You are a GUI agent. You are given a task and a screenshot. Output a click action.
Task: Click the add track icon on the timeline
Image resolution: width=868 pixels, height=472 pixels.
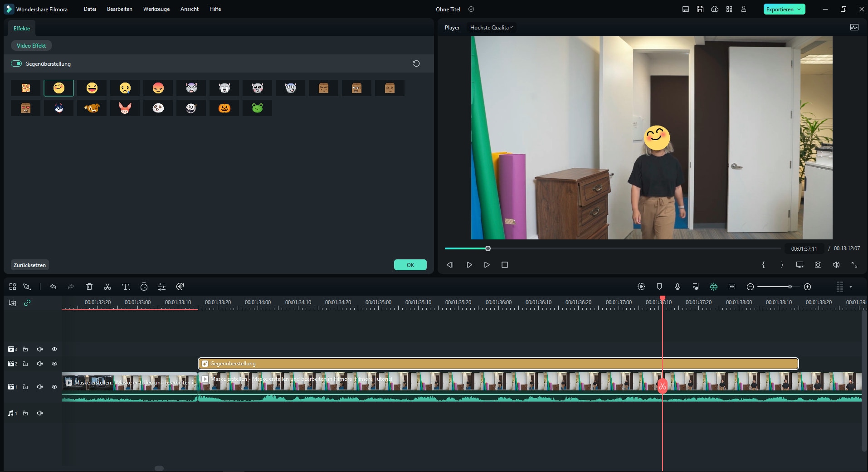pyautogui.click(x=13, y=303)
